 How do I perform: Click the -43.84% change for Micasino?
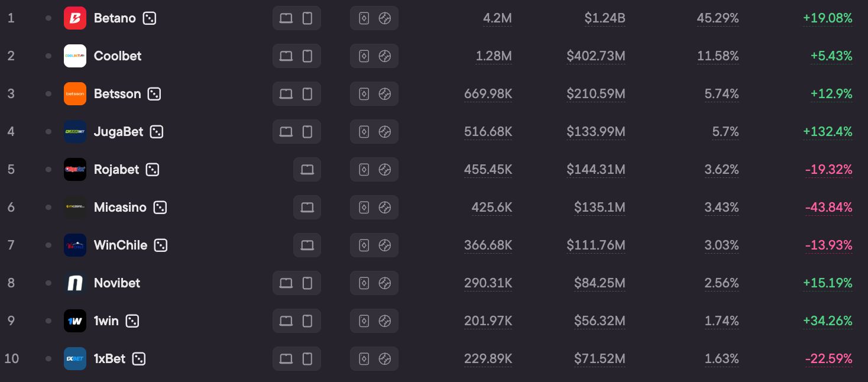[828, 208]
